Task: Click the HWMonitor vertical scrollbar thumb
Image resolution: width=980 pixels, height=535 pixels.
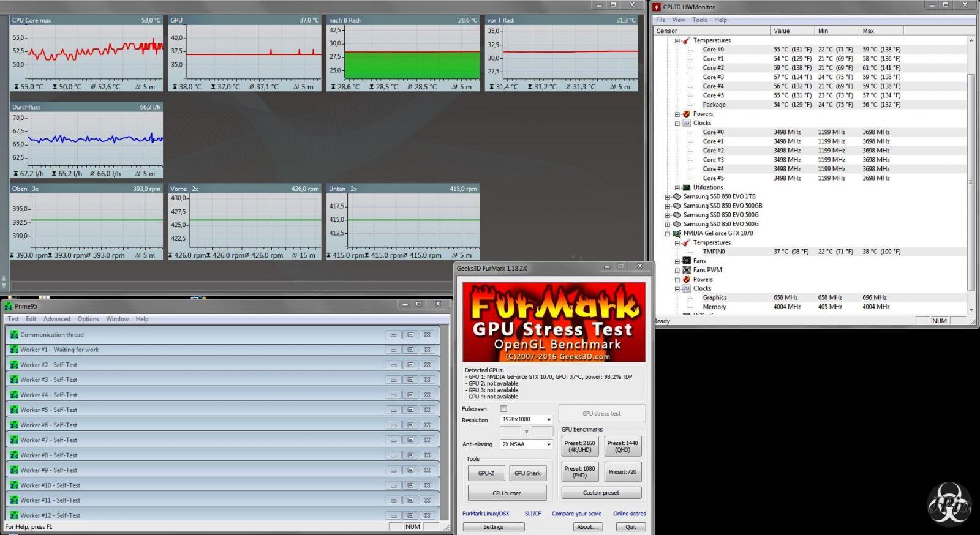Action: tap(971, 182)
